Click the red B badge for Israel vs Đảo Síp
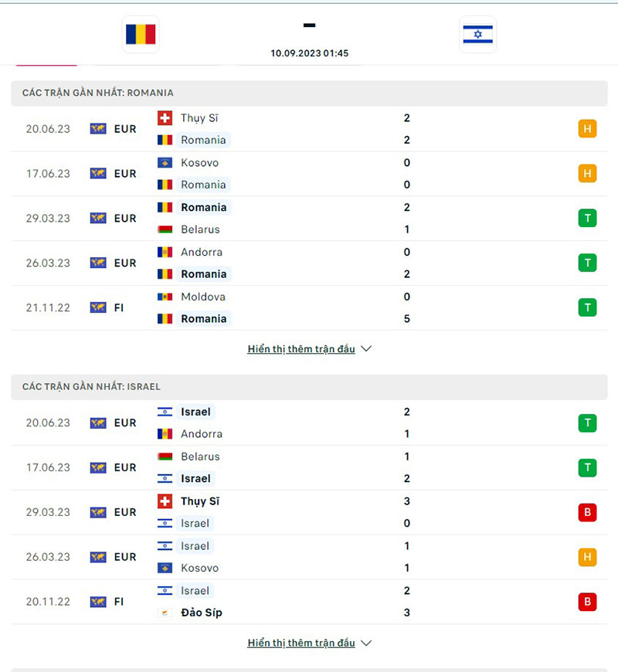The width and height of the screenshot is (618, 672). coord(587,602)
